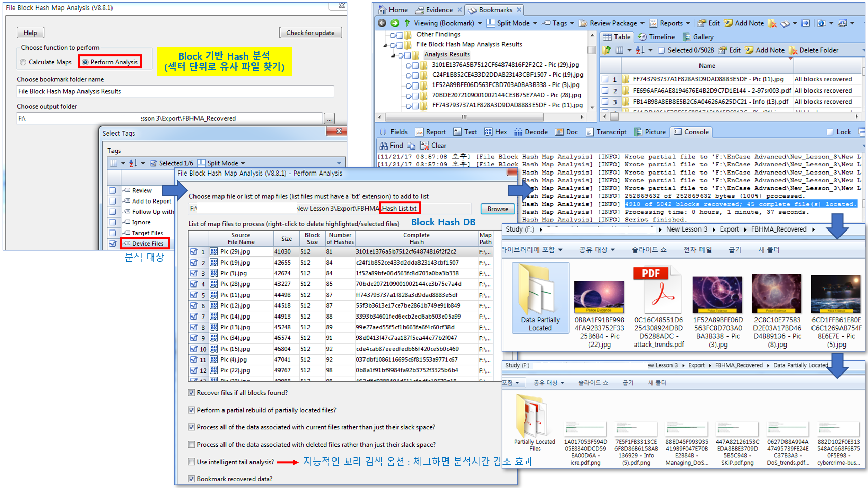The image size is (868, 488).
Task: Collapse the Analysis Results tree node
Action: click(x=393, y=55)
